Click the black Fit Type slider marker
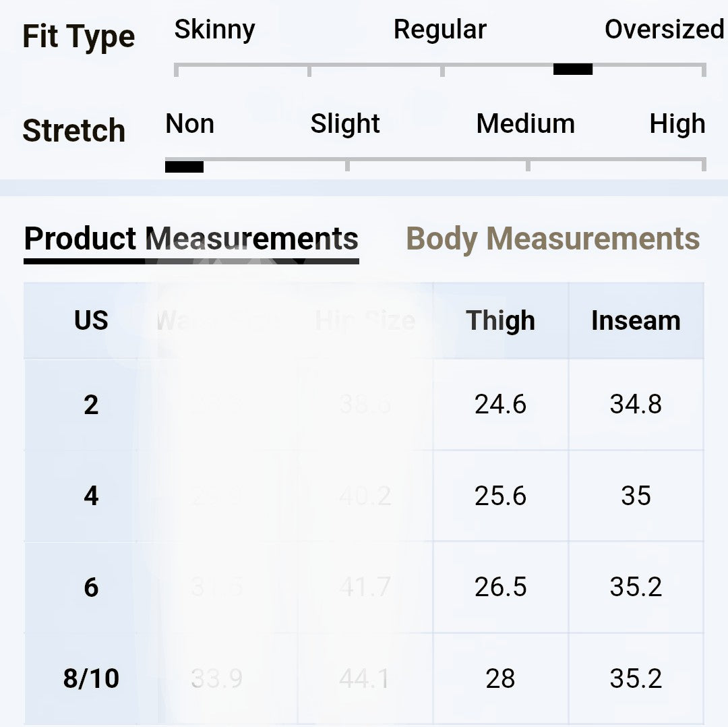The width and height of the screenshot is (728, 727). [572, 69]
